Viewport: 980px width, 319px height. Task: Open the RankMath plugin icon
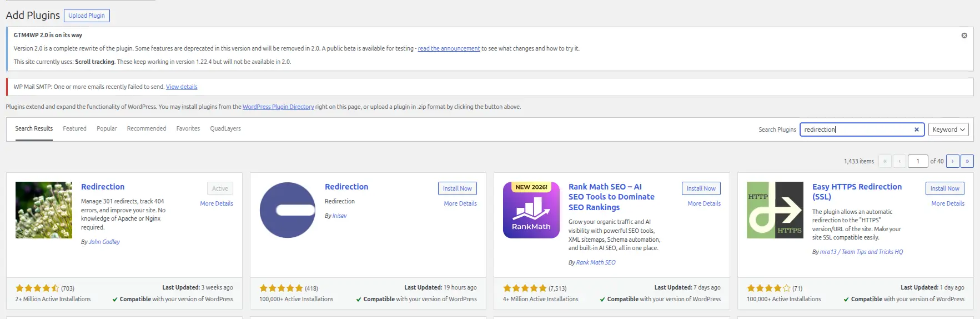(531, 210)
